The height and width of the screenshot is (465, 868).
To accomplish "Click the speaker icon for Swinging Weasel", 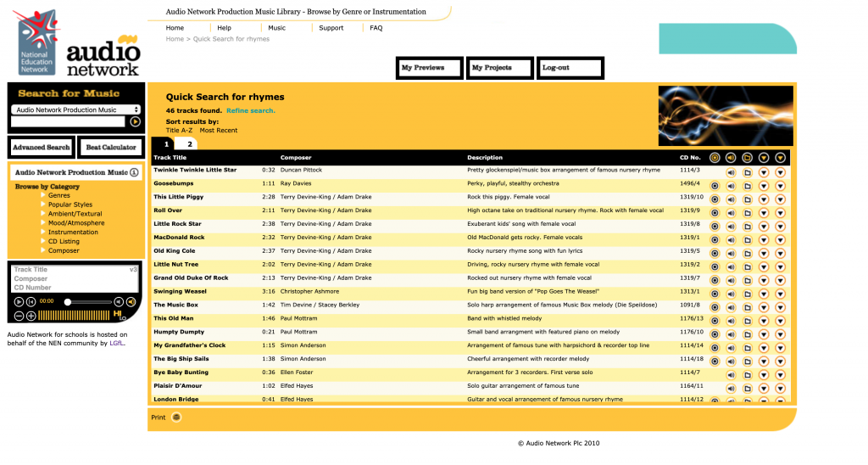I will tap(731, 294).
